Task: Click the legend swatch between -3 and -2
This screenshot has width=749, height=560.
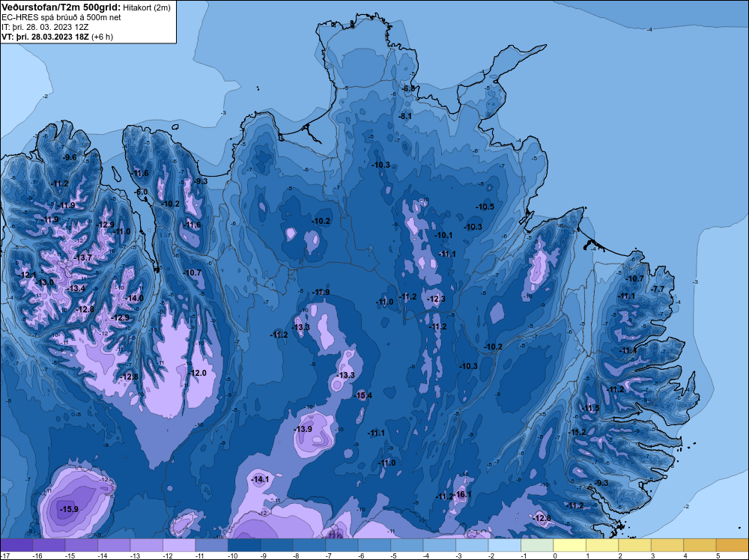Action: tap(472, 545)
